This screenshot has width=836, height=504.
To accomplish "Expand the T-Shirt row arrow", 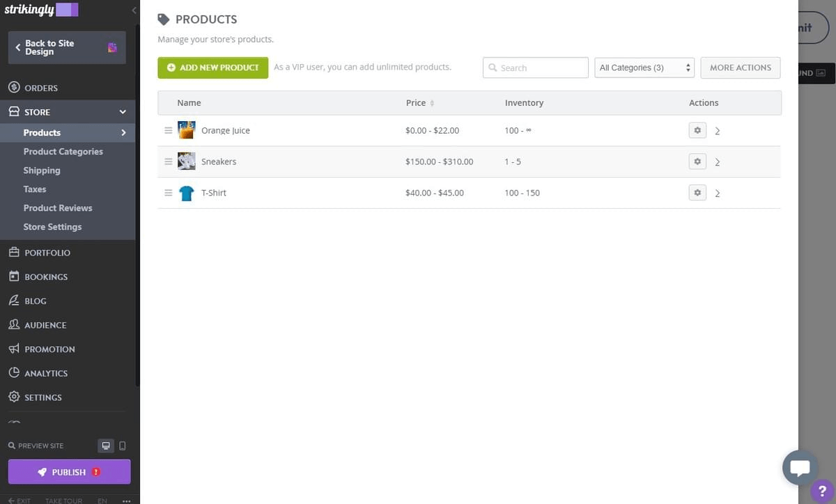I will point(718,193).
